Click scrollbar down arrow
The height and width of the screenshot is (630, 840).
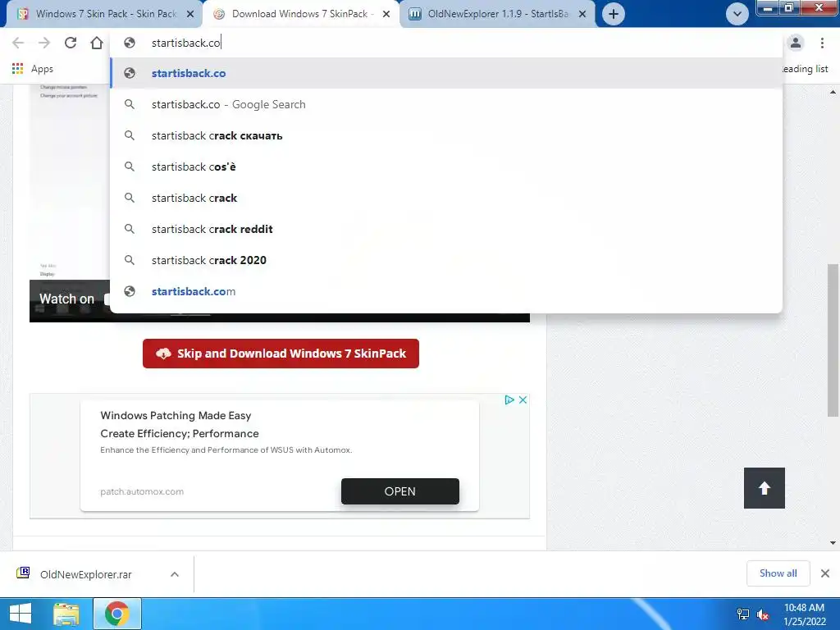pyautogui.click(x=833, y=543)
